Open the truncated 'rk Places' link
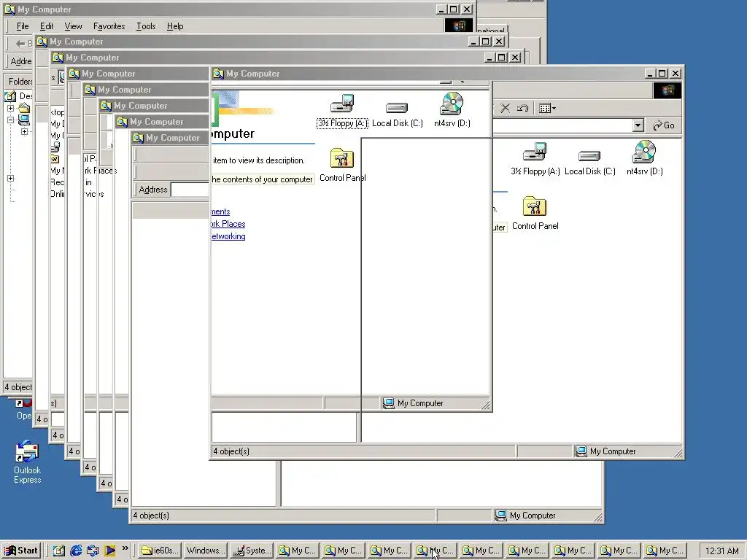This screenshot has width=747, height=560. (228, 224)
